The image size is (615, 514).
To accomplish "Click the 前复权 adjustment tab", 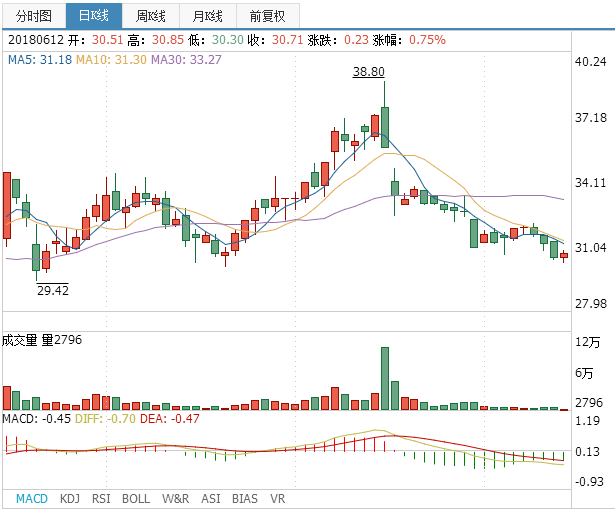I will [x=267, y=16].
